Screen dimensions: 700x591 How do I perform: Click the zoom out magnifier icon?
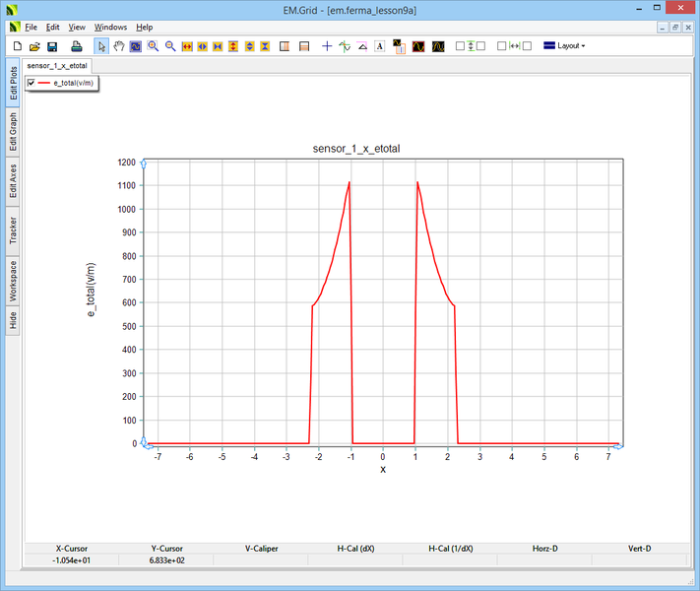170,46
